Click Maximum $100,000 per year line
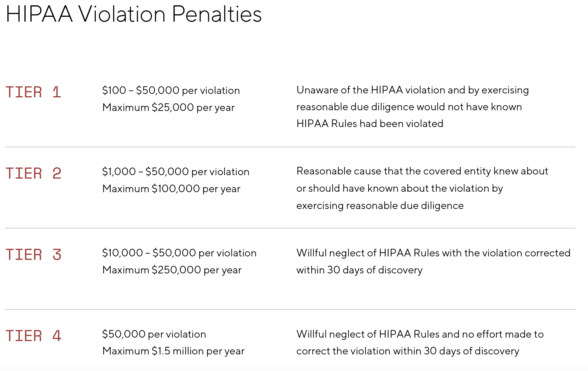The height and width of the screenshot is (371, 588). [x=171, y=189]
